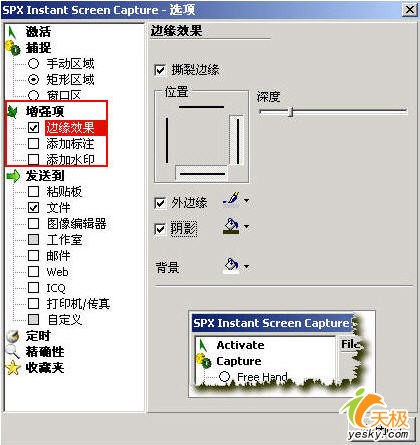This screenshot has width=420, height=445.
Task: Click the 外边缘 pen color icon
Action: tap(231, 200)
